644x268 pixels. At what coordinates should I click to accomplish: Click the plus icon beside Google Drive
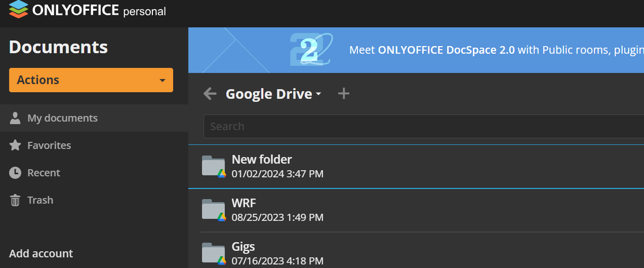[344, 94]
